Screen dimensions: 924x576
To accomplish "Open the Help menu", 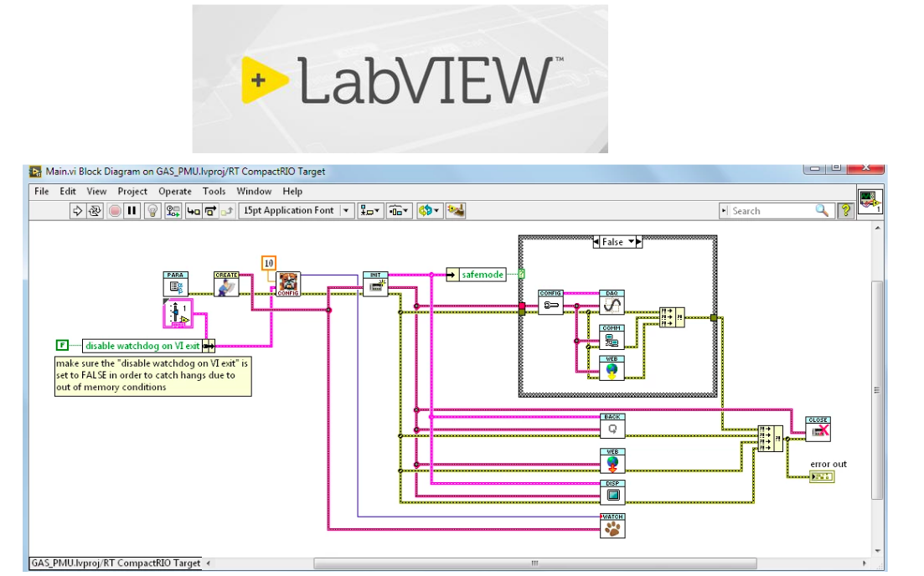I will [x=292, y=192].
